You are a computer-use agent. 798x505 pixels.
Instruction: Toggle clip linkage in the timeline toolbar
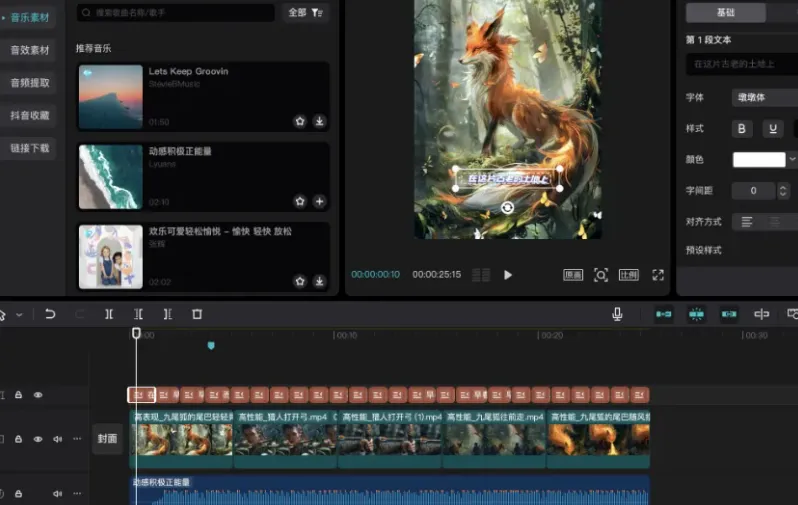pos(729,314)
